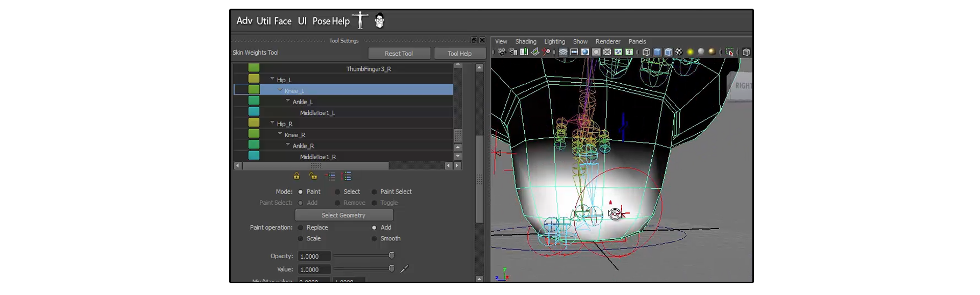Click the Opacity slider handle
The height and width of the screenshot is (295, 980).
click(391, 256)
